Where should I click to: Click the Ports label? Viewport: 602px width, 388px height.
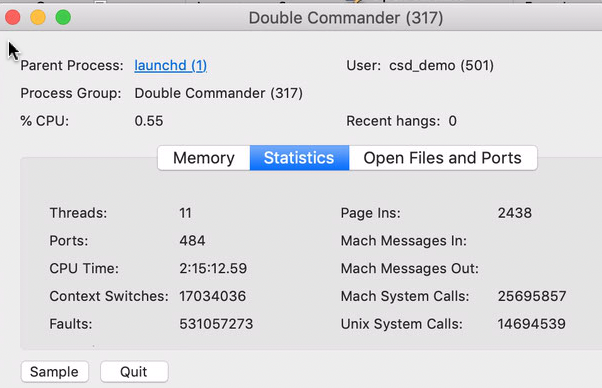pos(69,241)
